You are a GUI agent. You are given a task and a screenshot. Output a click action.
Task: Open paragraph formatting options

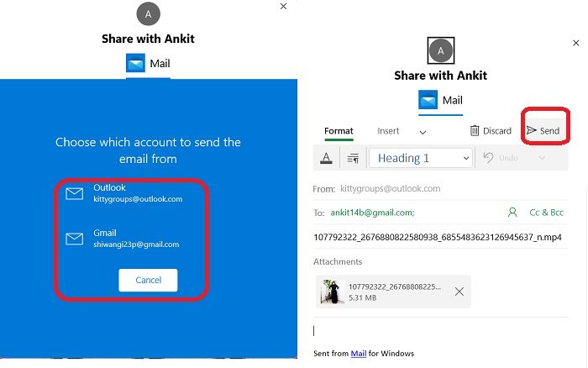pos(353,158)
